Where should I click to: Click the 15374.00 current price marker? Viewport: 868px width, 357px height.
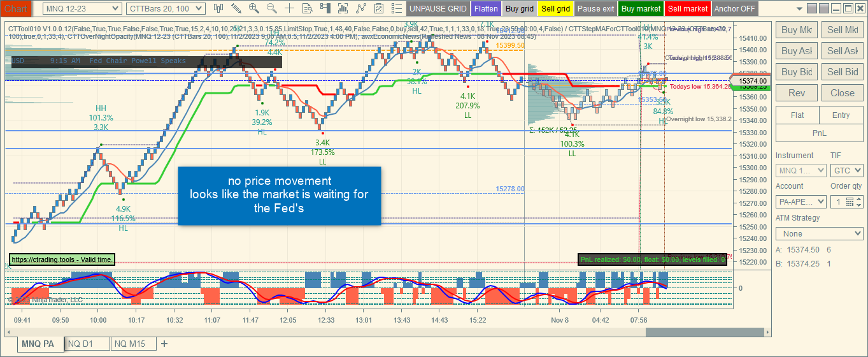point(753,80)
